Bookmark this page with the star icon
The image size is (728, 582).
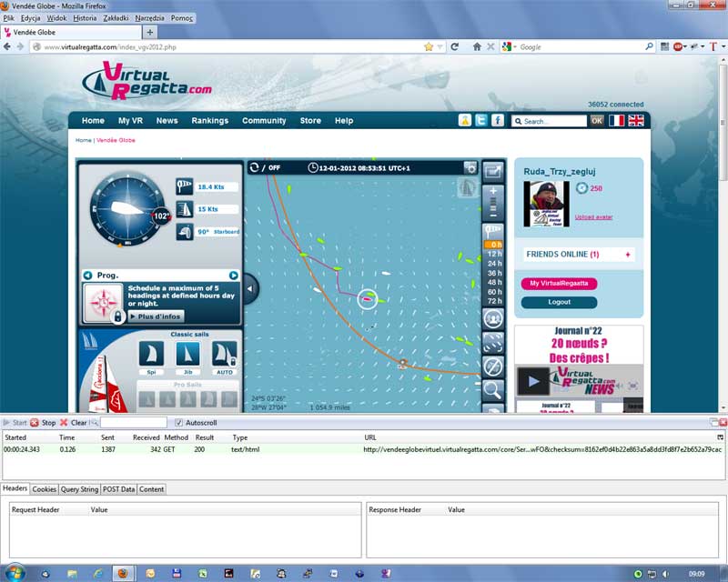pos(429,46)
